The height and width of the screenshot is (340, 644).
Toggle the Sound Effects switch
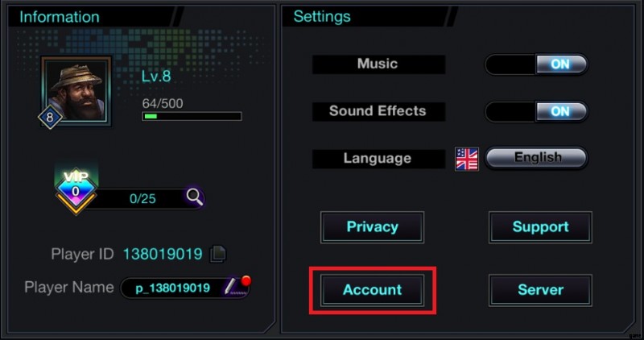point(536,111)
